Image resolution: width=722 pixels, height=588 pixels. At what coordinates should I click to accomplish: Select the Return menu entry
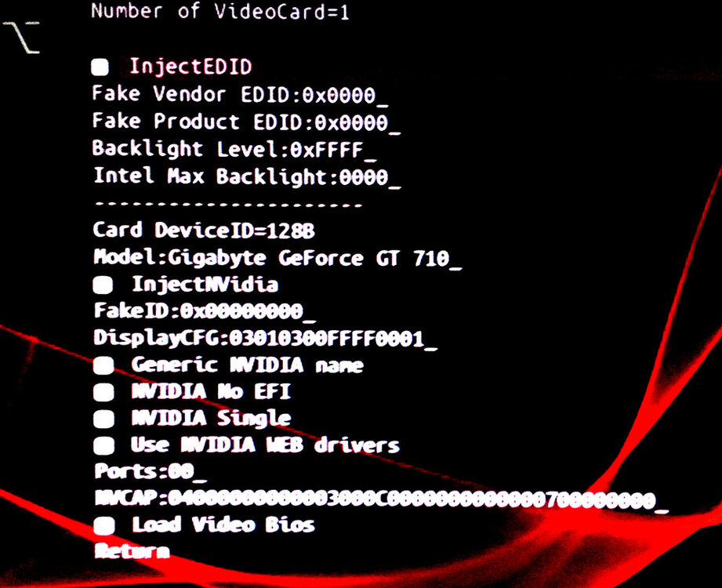(132, 551)
